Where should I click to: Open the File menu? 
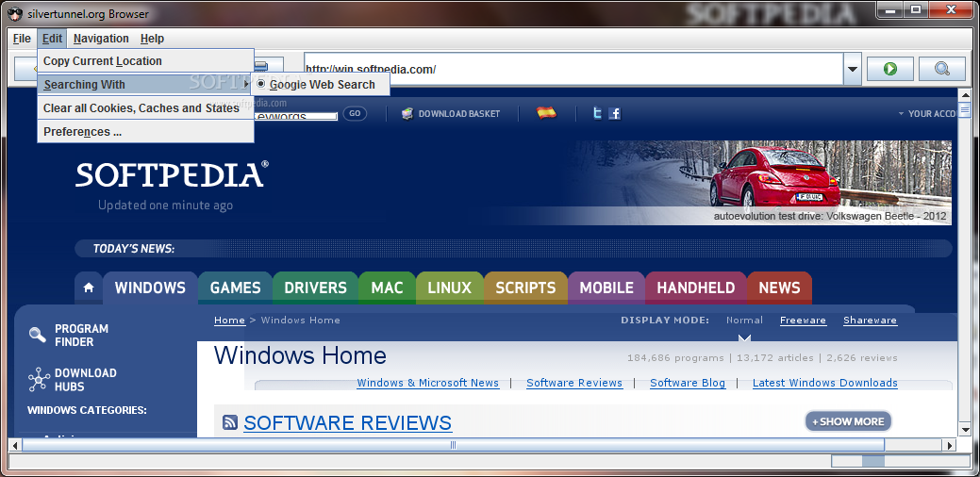pos(22,39)
